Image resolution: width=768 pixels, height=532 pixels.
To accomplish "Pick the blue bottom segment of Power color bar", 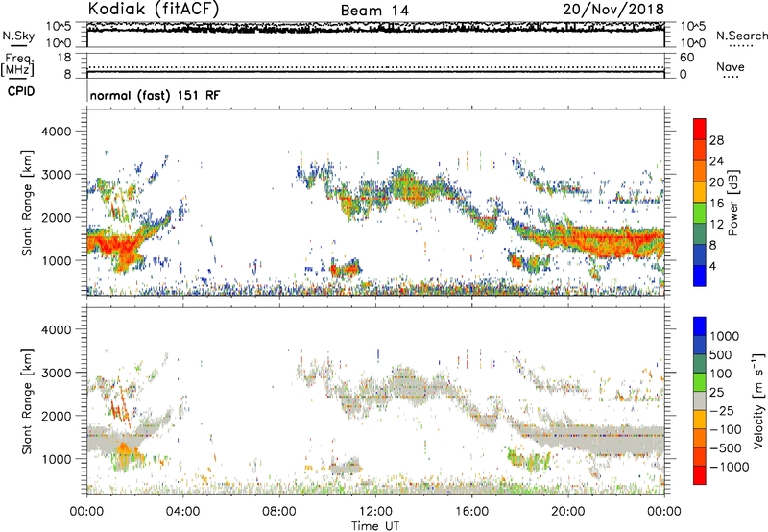I will click(700, 276).
